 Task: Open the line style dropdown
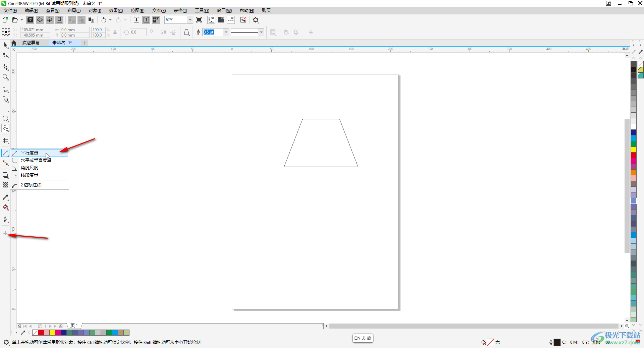point(261,32)
